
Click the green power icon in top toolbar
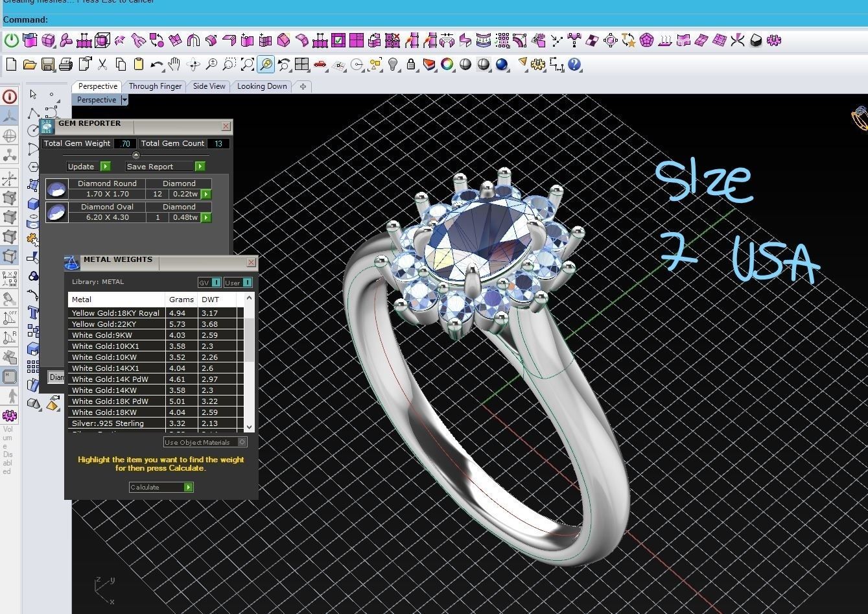click(12, 41)
